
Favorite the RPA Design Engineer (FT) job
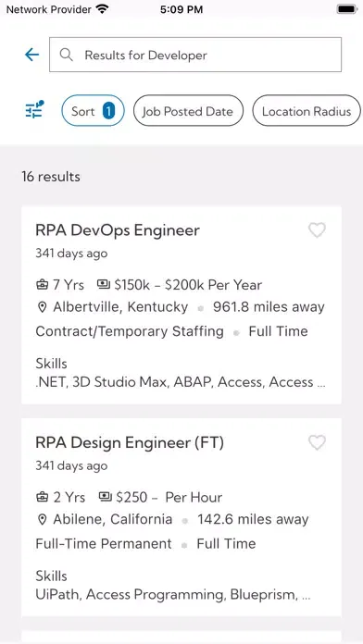tap(317, 442)
